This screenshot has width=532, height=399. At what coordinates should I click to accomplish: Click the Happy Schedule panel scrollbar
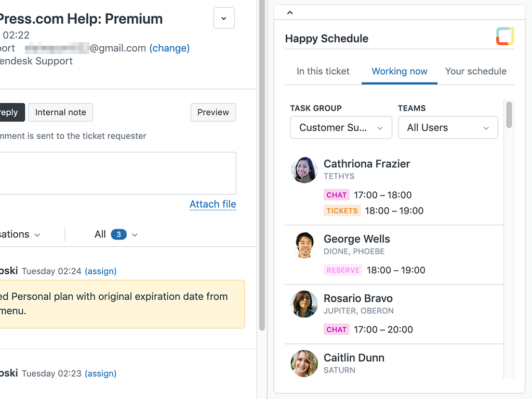(x=509, y=114)
